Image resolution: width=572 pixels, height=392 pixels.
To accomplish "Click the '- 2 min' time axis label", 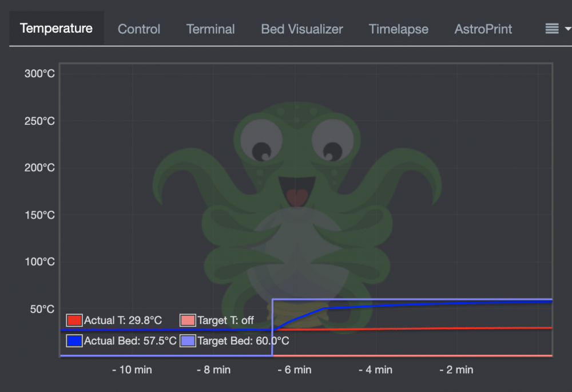I will click(456, 370).
